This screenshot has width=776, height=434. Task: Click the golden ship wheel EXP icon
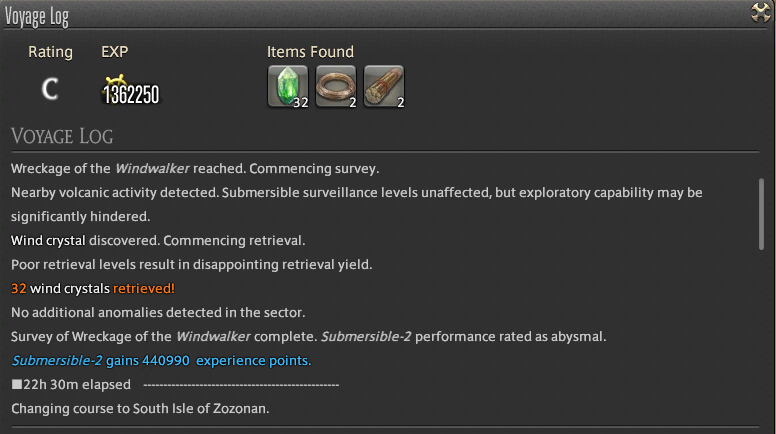click(116, 81)
